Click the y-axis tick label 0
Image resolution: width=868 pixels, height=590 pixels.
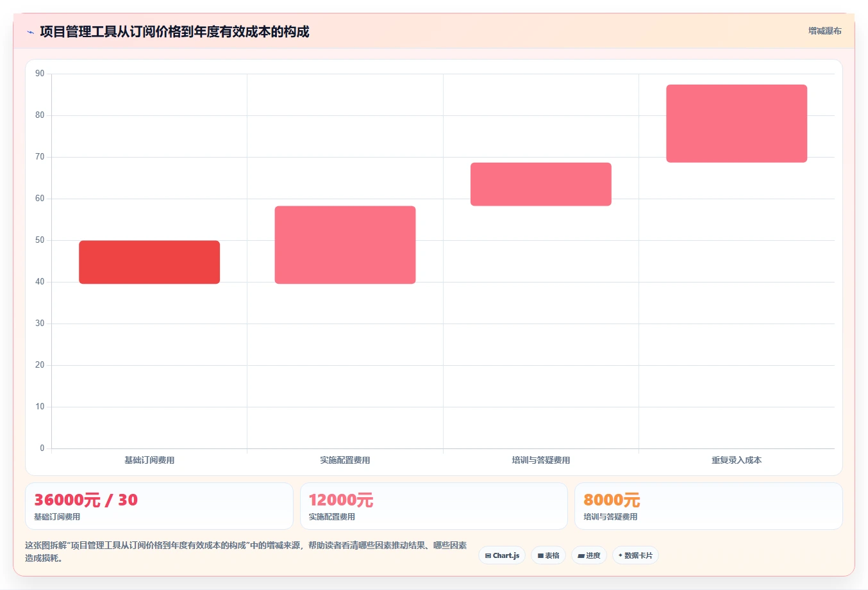tap(42, 448)
